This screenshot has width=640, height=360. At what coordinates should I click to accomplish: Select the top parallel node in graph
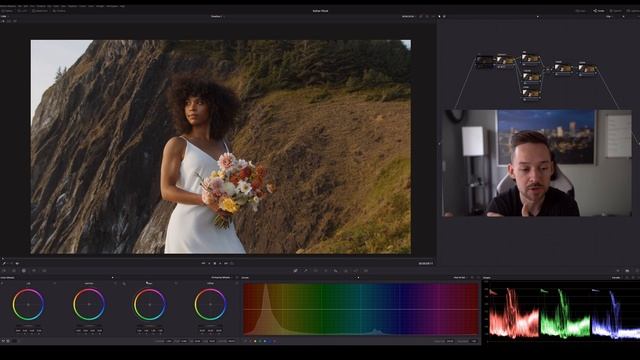(531, 58)
